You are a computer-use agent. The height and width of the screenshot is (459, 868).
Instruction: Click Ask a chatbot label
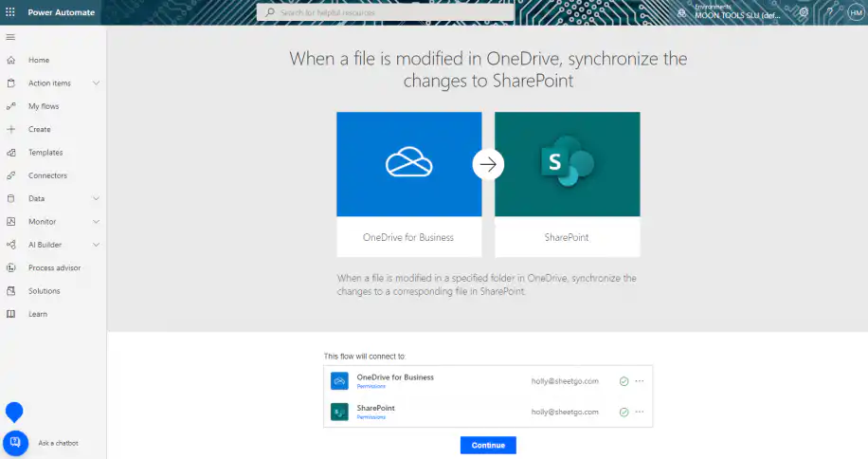[x=58, y=443]
